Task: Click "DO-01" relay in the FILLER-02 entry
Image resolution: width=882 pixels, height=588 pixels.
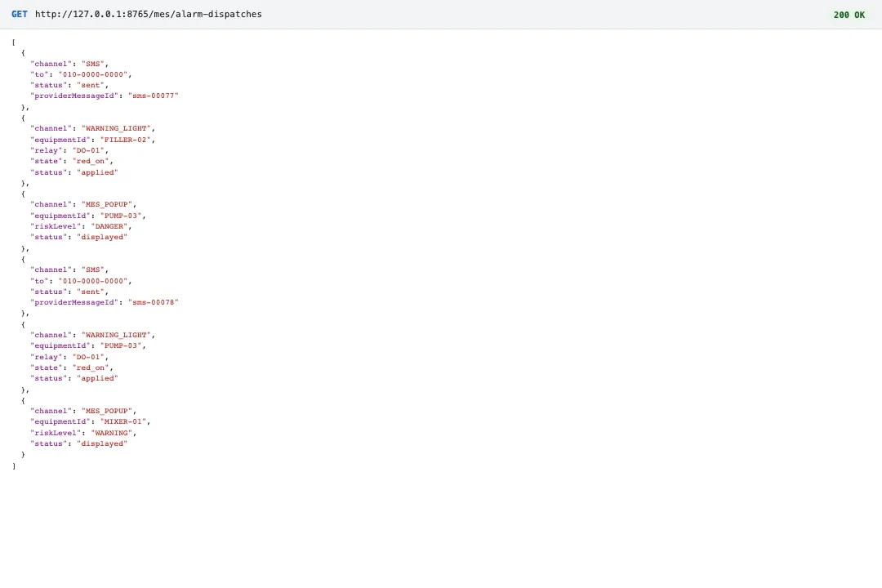Action: pos(88,150)
